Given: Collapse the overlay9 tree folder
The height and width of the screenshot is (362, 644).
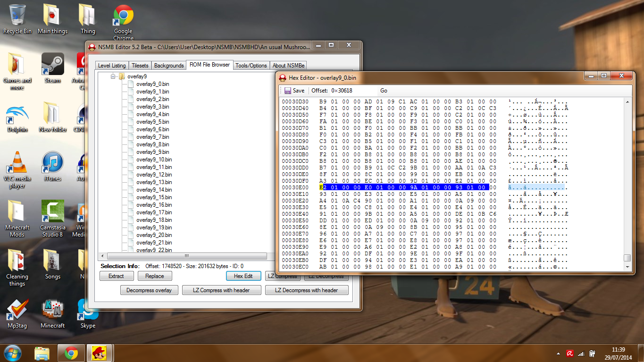Looking at the screenshot, I should coord(113,76).
